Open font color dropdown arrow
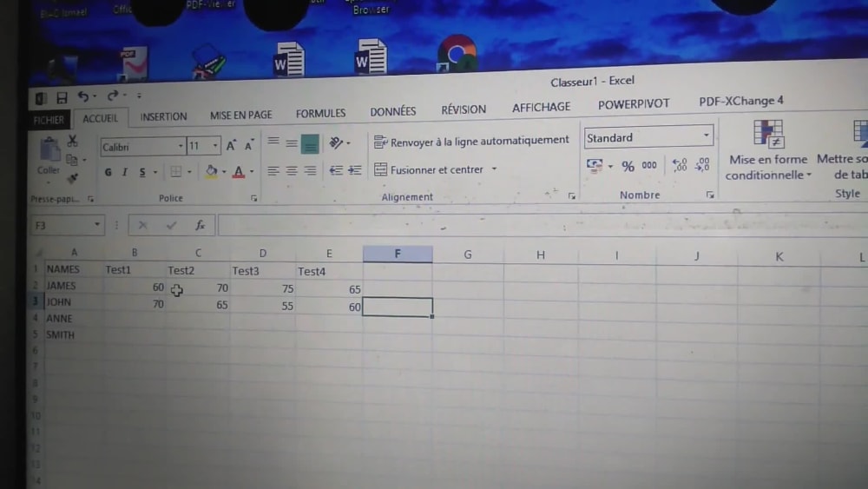The width and height of the screenshot is (868, 489). point(252,172)
